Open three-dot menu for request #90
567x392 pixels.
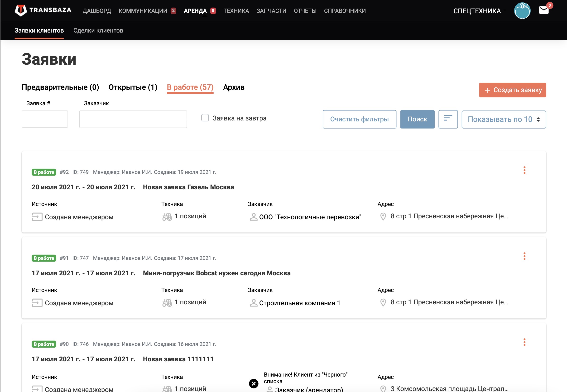tap(524, 342)
